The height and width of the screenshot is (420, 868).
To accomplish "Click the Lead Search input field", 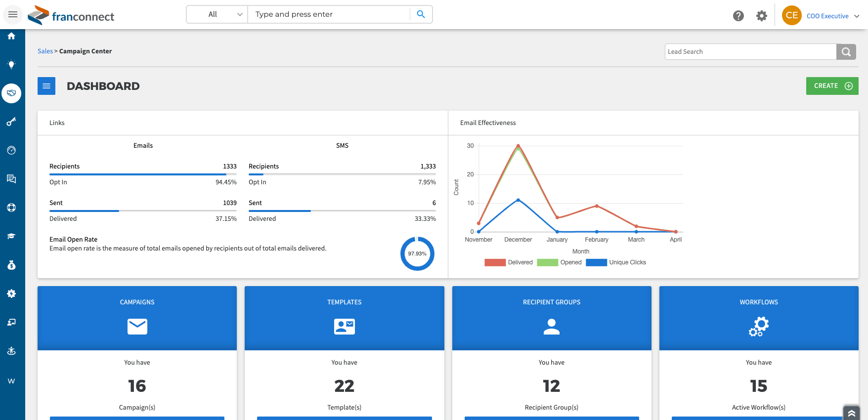I will [x=750, y=51].
